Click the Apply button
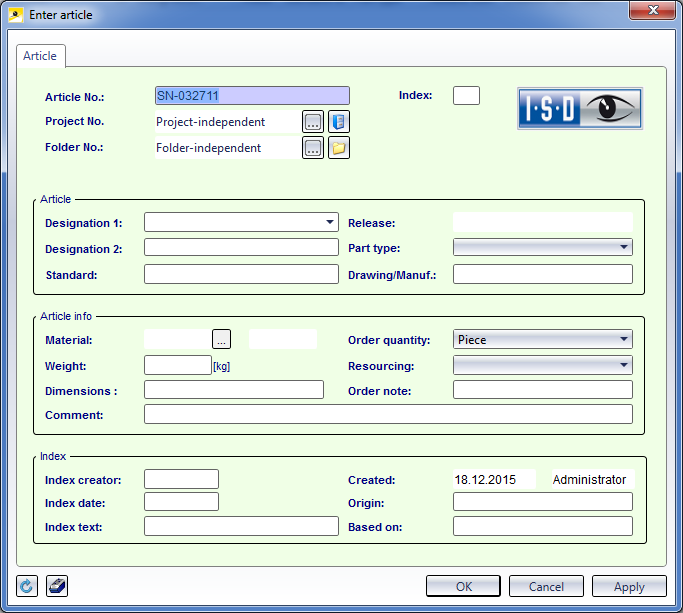The width and height of the screenshot is (683, 613). click(629, 586)
